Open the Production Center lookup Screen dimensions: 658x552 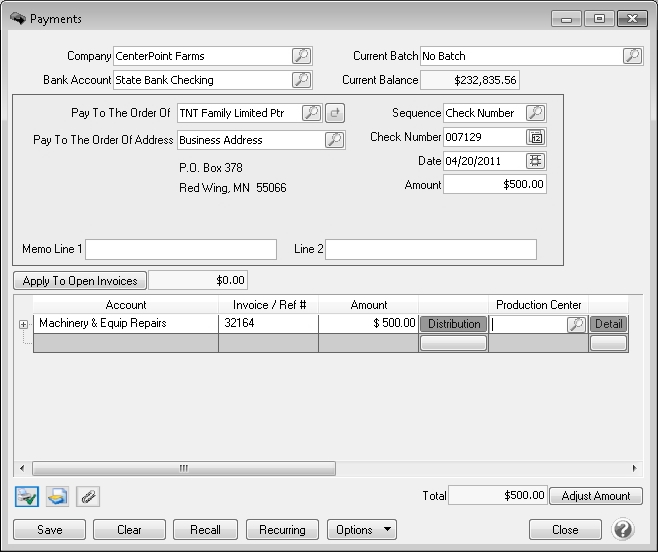coord(576,324)
